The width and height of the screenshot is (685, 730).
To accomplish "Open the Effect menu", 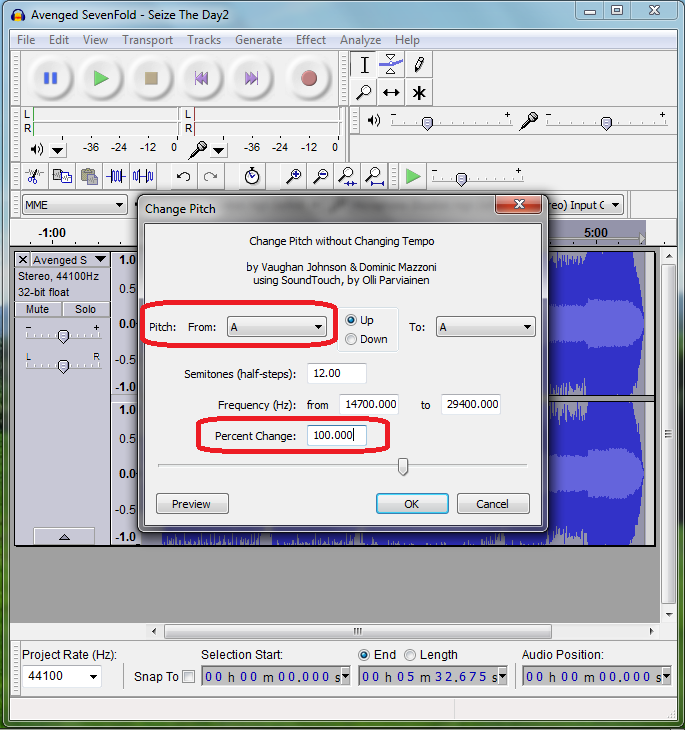I will pos(311,40).
